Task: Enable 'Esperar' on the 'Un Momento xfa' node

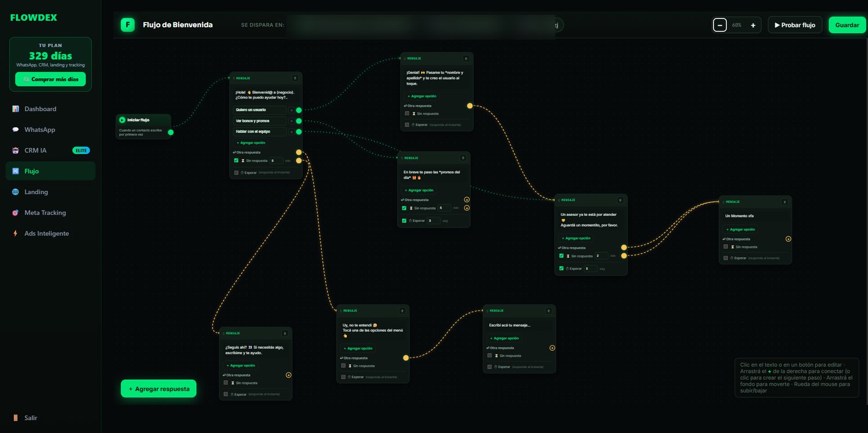Action: point(726,258)
